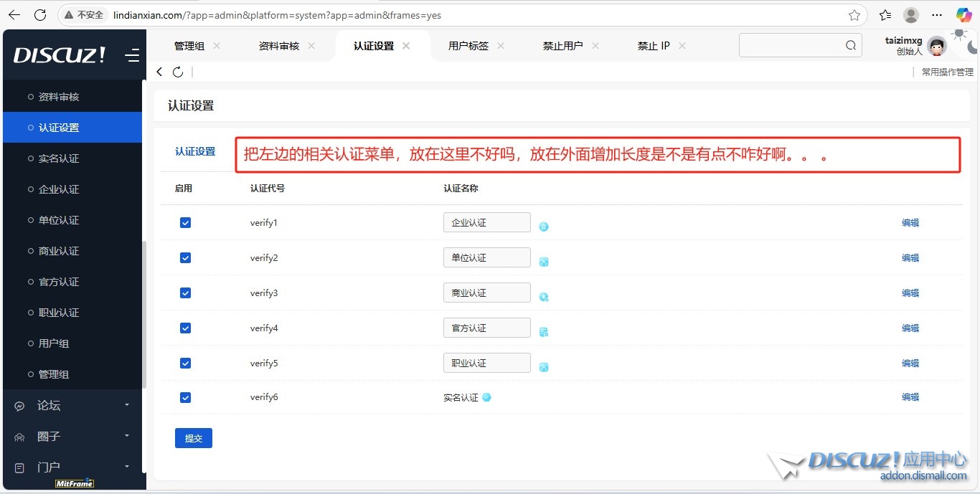Image resolution: width=980 pixels, height=494 pixels.
Task: Open 实名认证 in the sidebar
Action: click(x=59, y=158)
